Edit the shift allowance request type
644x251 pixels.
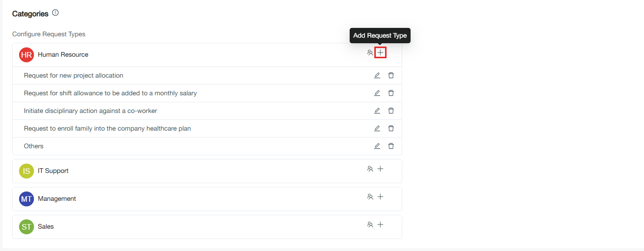(x=377, y=93)
